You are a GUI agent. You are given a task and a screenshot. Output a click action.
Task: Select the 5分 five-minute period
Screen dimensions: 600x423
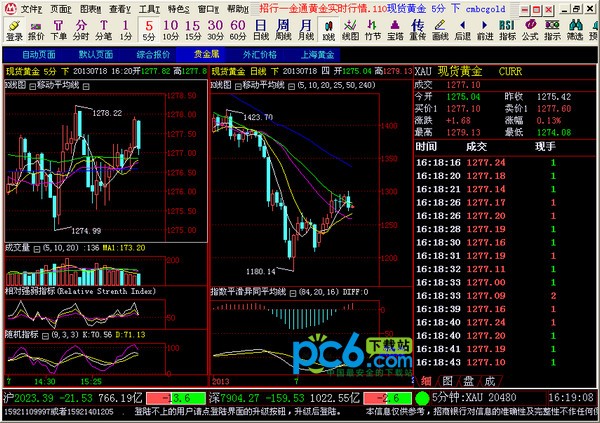click(148, 30)
